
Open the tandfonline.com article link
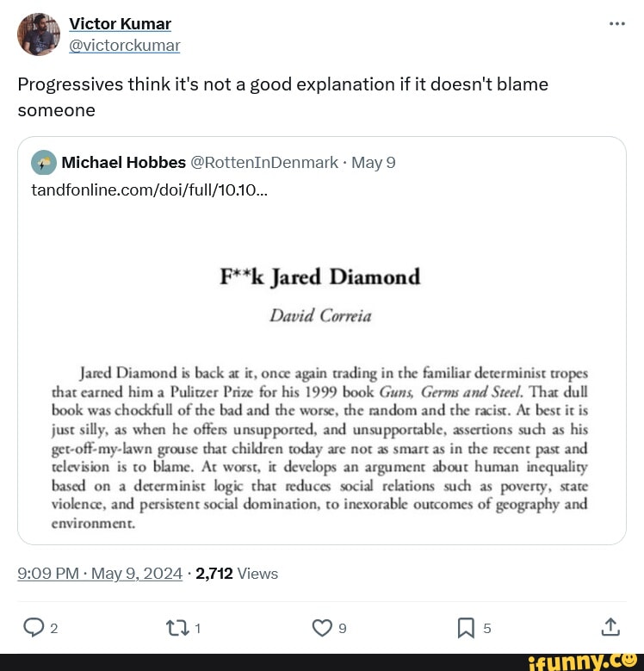[150, 189]
